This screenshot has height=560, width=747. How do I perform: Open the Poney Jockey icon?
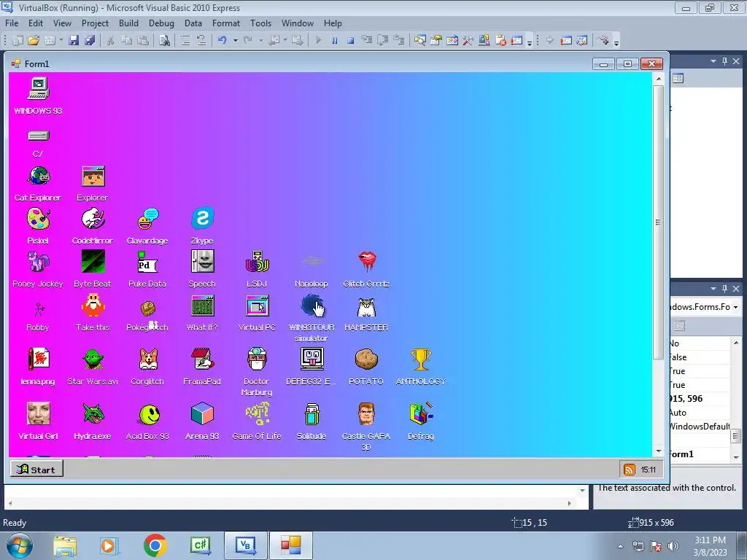pyautogui.click(x=38, y=262)
